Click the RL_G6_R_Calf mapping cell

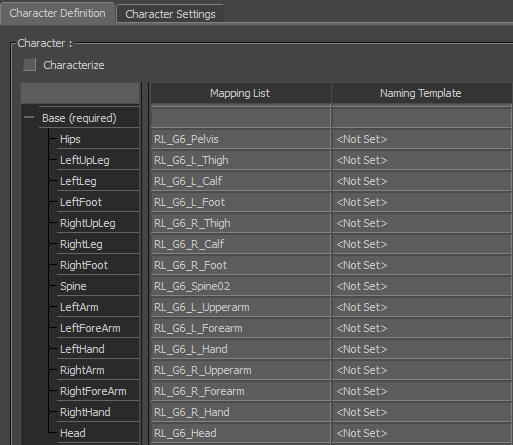pos(240,244)
